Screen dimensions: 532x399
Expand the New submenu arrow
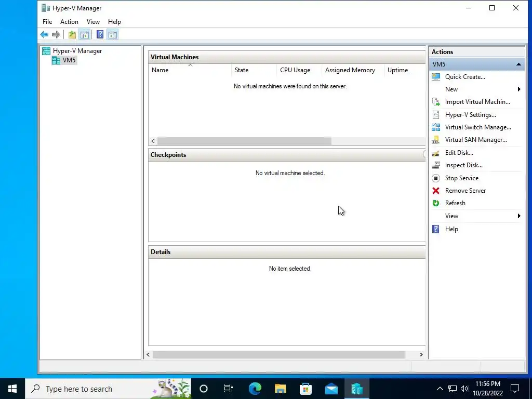519,89
